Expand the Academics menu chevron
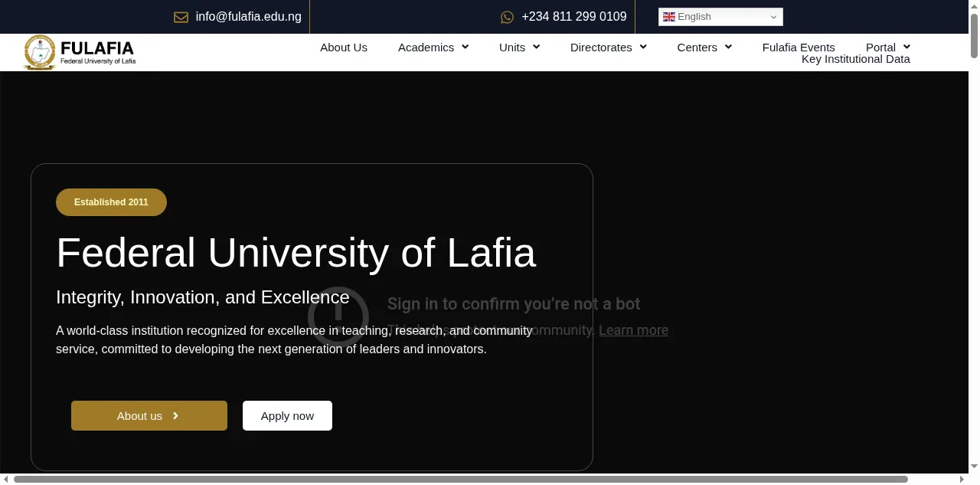The height and width of the screenshot is (485, 980). [465, 47]
